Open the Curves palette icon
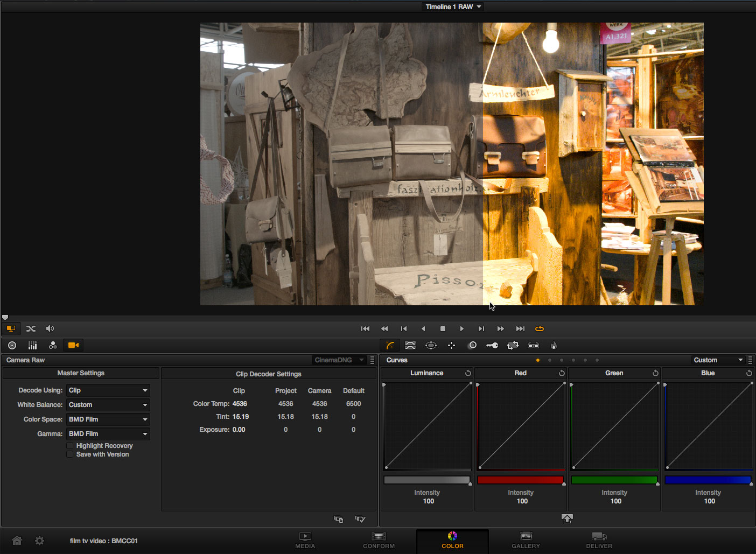The width and height of the screenshot is (756, 554). tap(390, 345)
